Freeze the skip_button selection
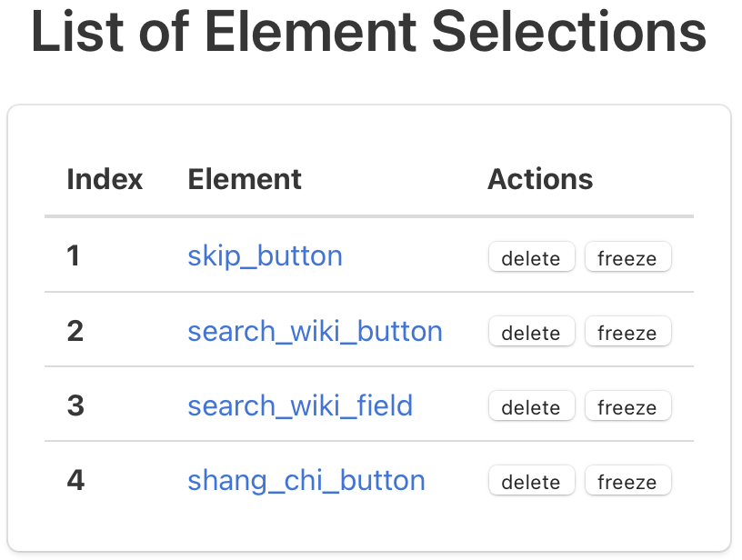The width and height of the screenshot is (742, 560). pos(627,257)
